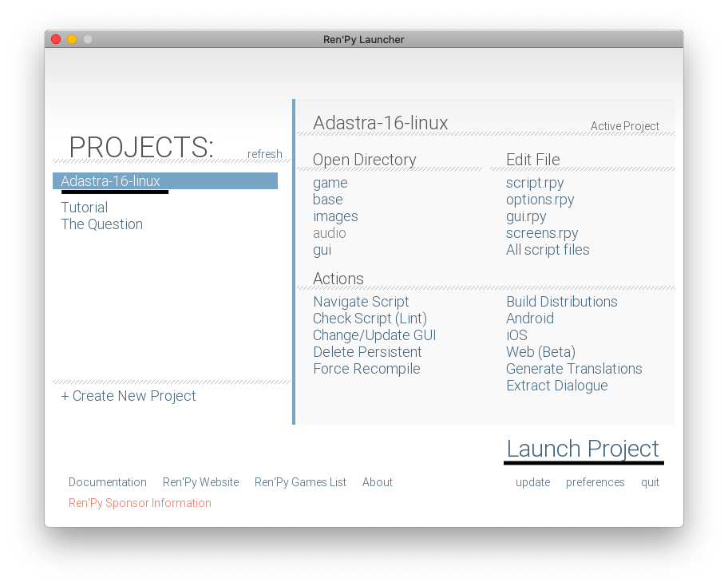Click Ren'Py Sponsor Information

coord(140,503)
